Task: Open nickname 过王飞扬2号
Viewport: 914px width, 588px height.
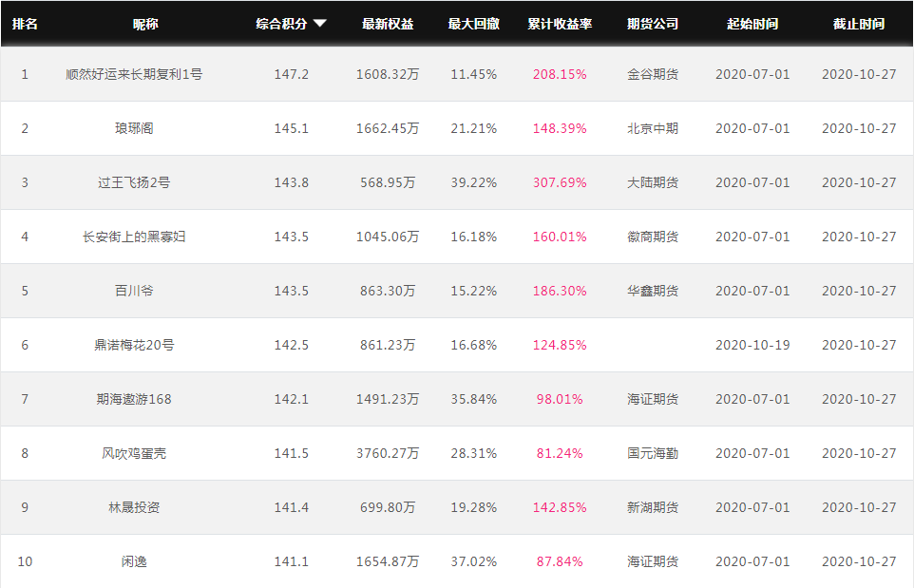Action: 134,182
